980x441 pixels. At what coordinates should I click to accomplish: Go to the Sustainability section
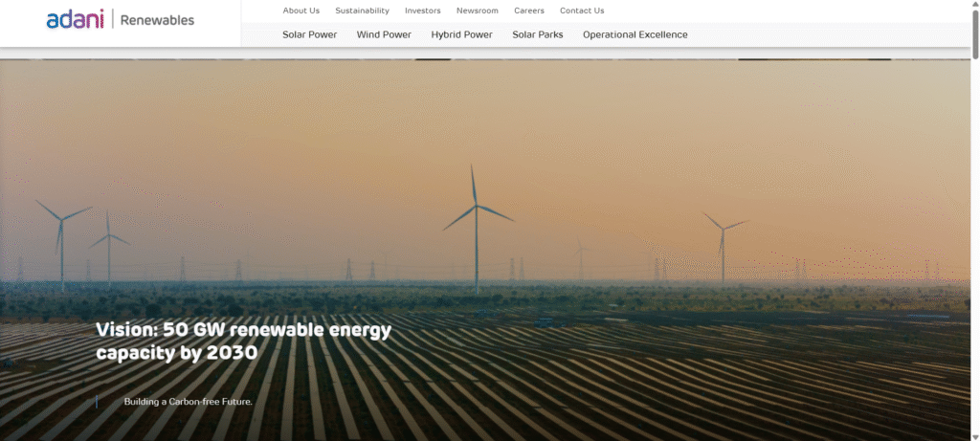[362, 11]
